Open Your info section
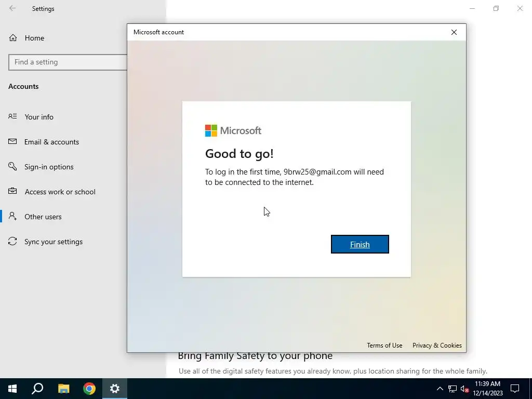 click(39, 117)
